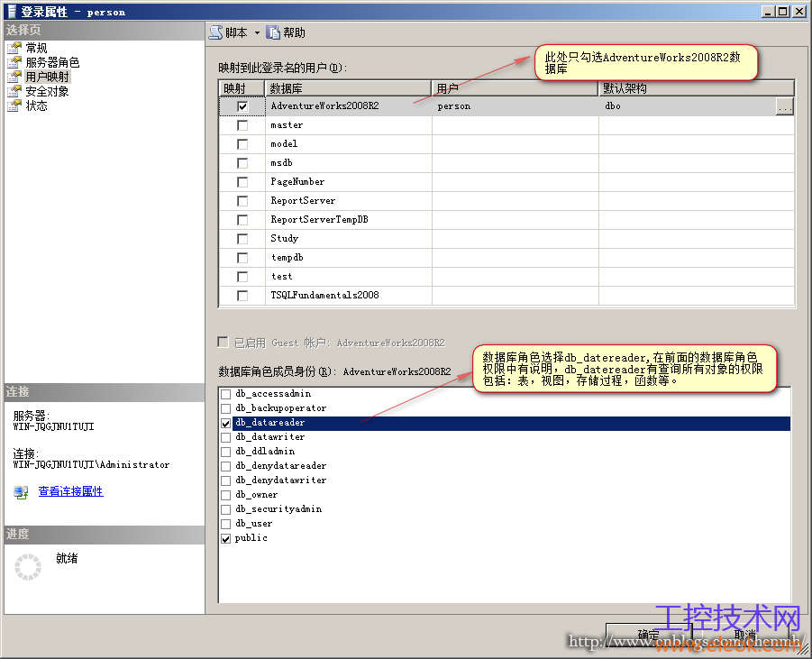Viewport: 812px width, 659px height.
Task: Check the model database mapping checkbox
Action: [242, 144]
